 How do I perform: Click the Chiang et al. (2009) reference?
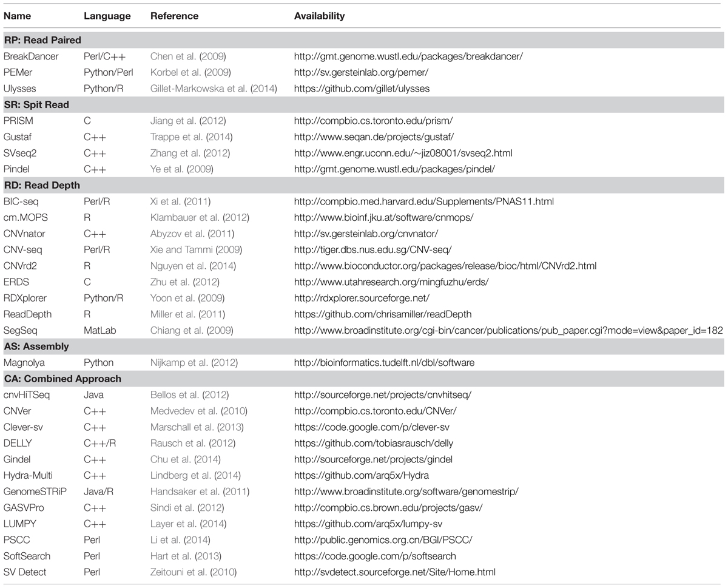[192, 330]
